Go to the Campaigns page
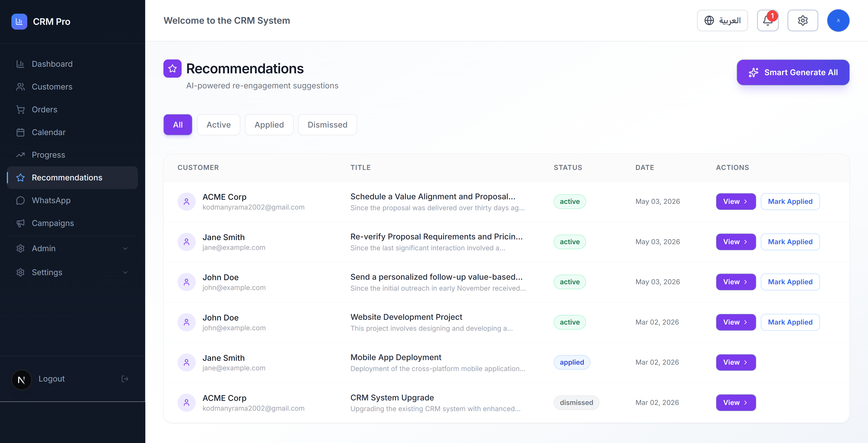 [72, 223]
